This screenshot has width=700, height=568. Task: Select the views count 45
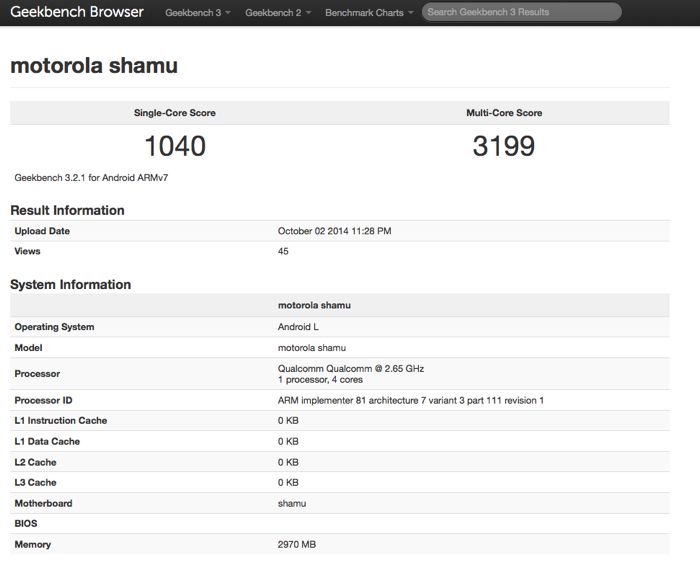click(283, 251)
